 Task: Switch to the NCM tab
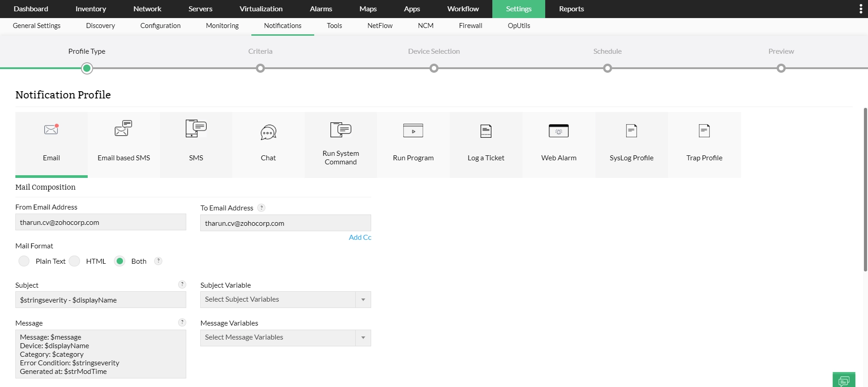pos(426,26)
